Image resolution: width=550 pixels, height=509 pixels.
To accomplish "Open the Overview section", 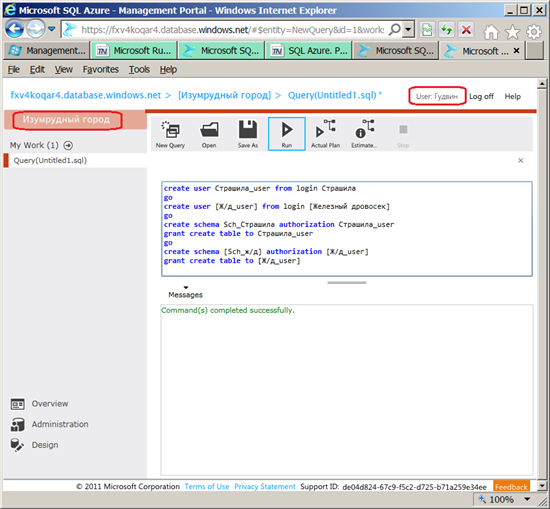I will 39,404.
